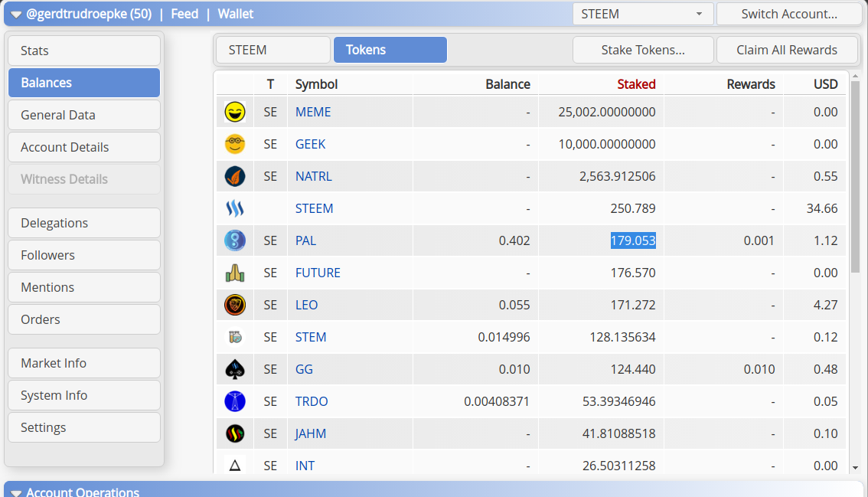Expand the Account Operations section
868x497 pixels.
coord(15,493)
